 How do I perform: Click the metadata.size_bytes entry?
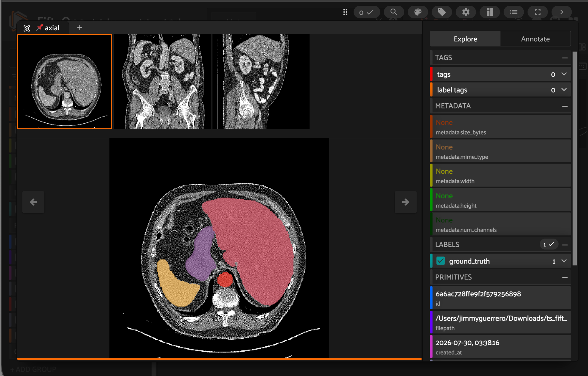point(500,127)
